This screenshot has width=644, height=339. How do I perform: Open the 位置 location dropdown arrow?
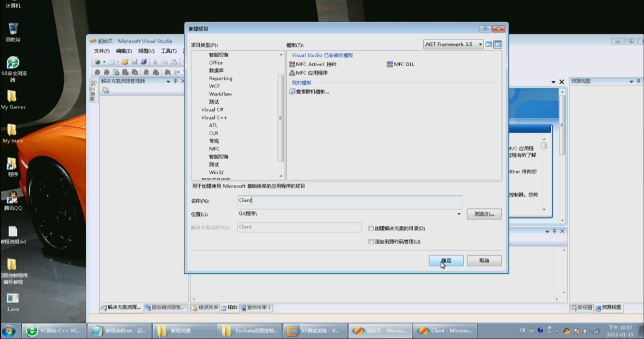pyautogui.click(x=459, y=214)
